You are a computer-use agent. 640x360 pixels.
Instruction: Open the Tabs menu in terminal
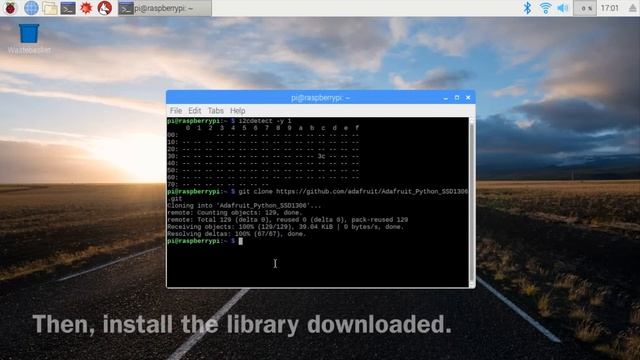pyautogui.click(x=216, y=111)
